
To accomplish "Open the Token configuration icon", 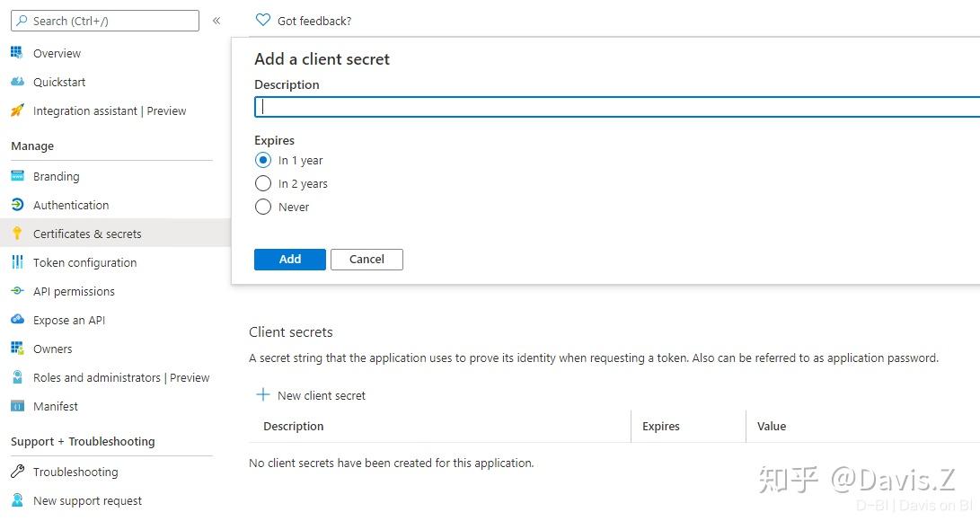I will point(18,262).
